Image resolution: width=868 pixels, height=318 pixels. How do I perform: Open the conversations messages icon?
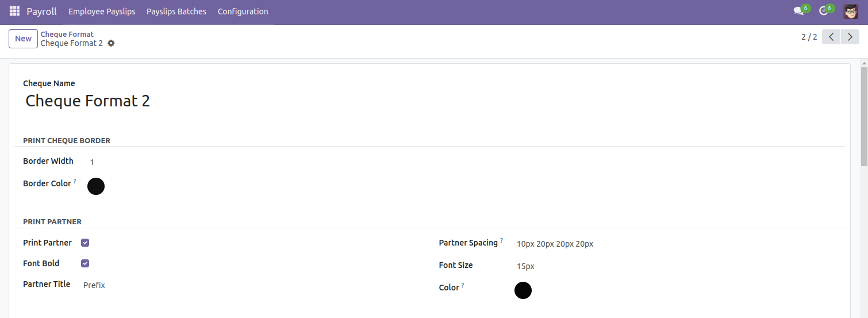[x=798, y=11]
